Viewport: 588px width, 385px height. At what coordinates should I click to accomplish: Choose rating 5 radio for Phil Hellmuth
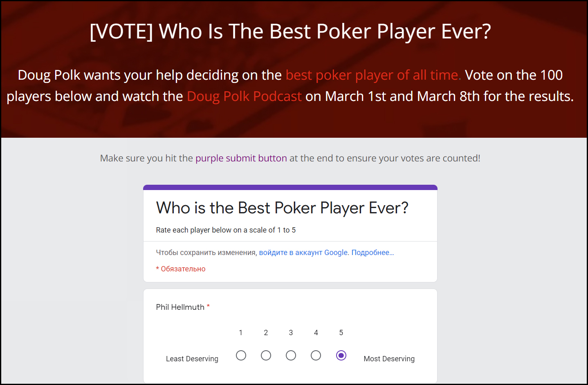(x=341, y=356)
